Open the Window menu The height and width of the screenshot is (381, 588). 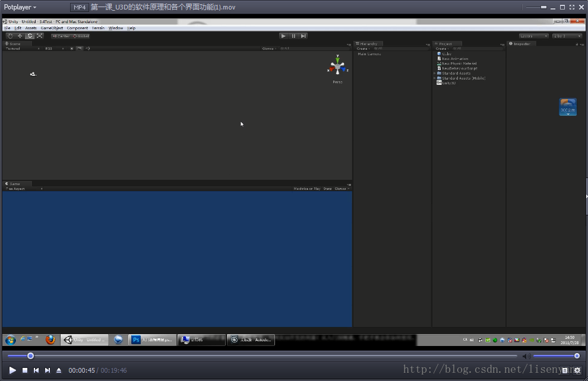point(115,28)
